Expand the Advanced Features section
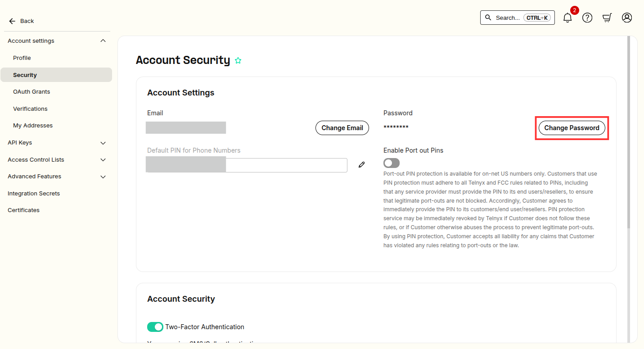The width and height of the screenshot is (644, 349). click(103, 177)
